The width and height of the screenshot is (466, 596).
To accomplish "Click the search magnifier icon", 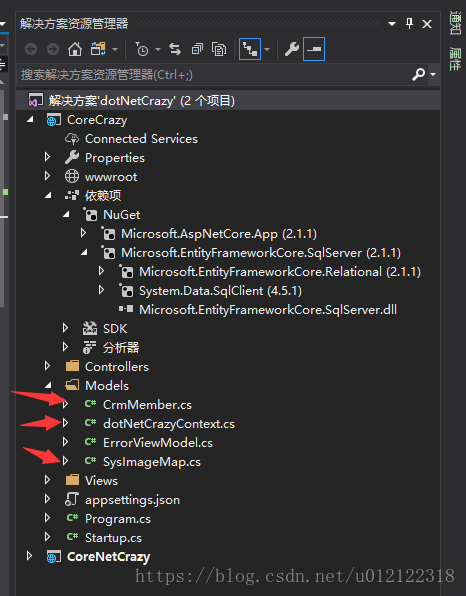I will (419, 74).
